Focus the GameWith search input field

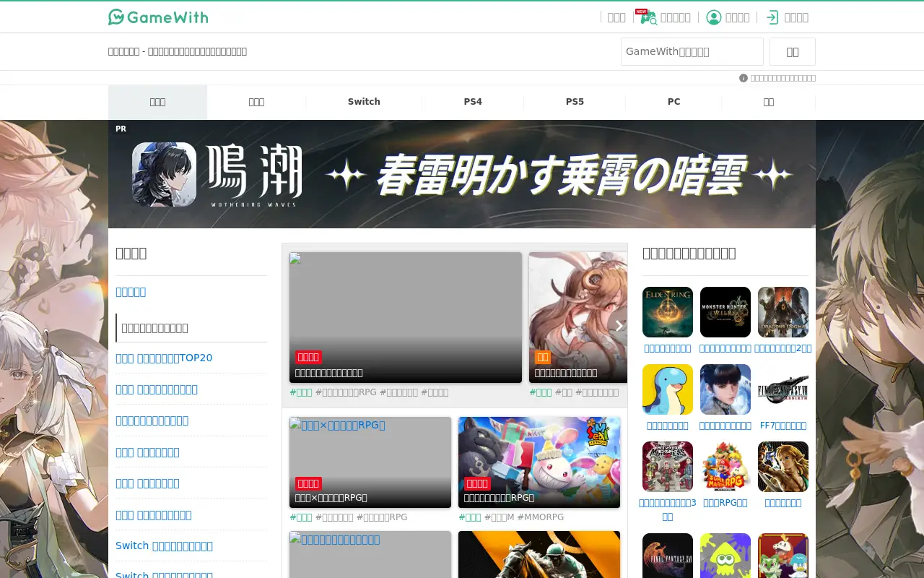[692, 52]
